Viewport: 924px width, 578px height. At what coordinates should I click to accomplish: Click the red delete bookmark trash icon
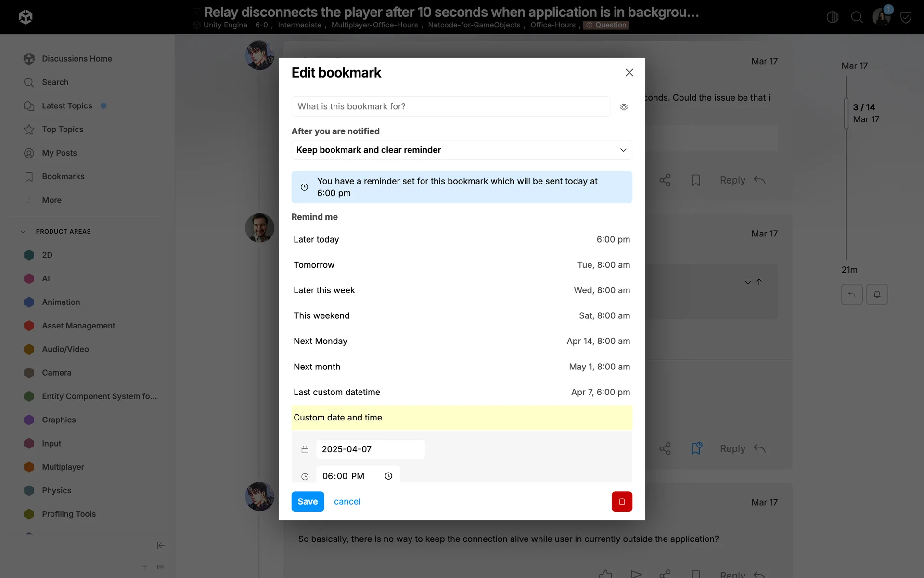click(x=621, y=501)
